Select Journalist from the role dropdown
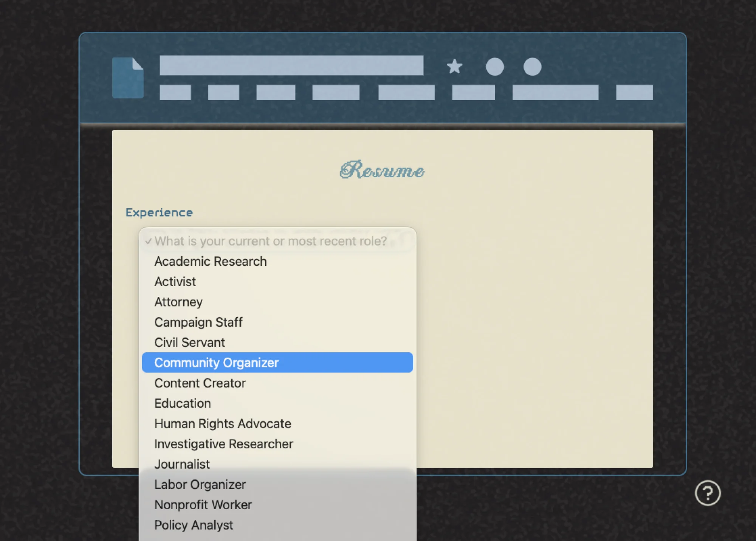This screenshot has height=541, width=756. (182, 464)
